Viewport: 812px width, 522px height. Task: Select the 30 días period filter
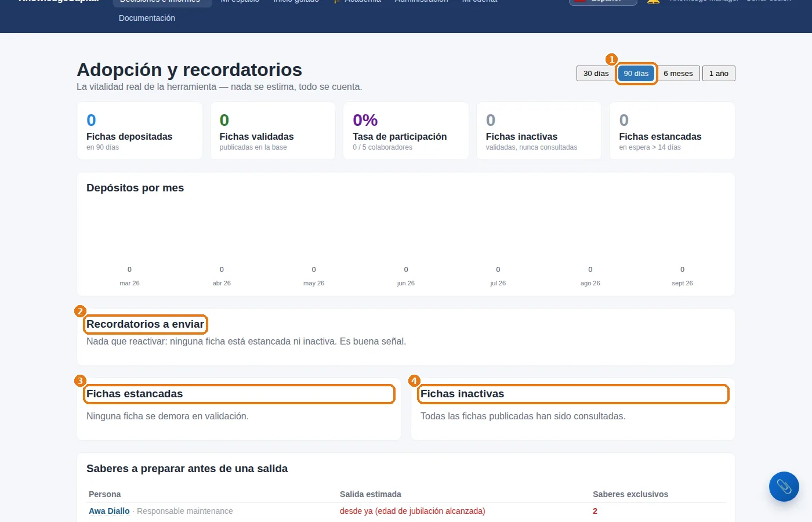click(596, 74)
